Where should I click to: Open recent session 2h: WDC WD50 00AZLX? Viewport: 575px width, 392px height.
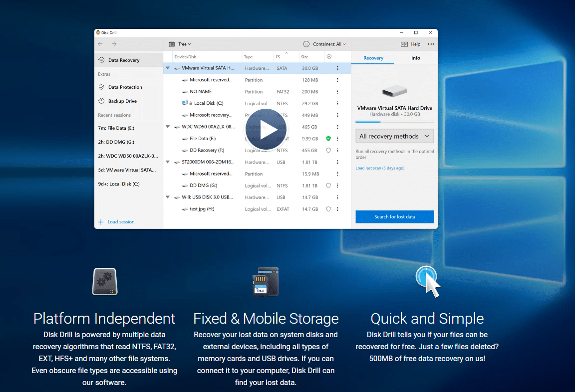click(x=128, y=156)
